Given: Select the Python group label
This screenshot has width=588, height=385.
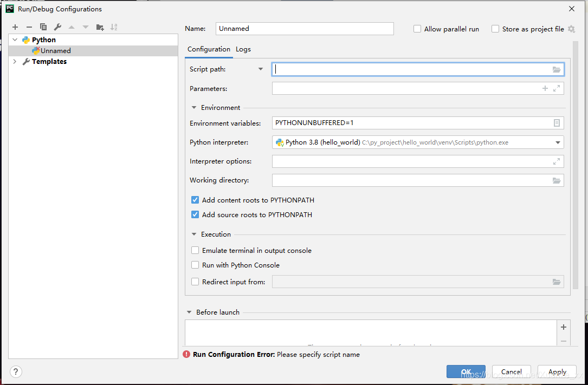Looking at the screenshot, I should point(44,40).
